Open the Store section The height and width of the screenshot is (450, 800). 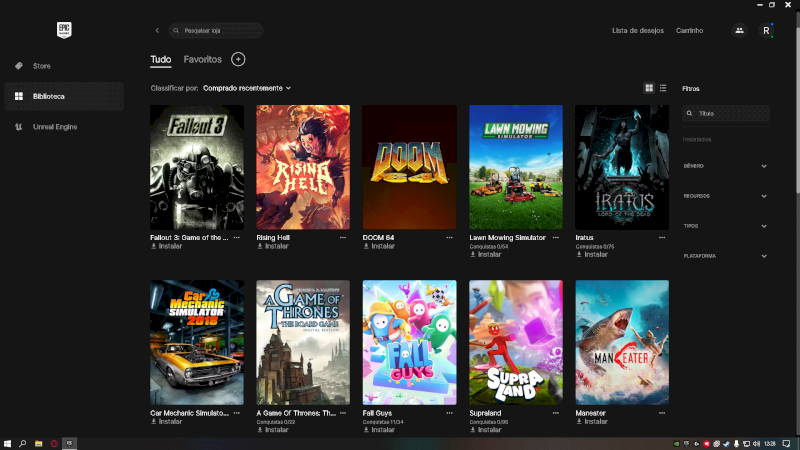point(41,66)
